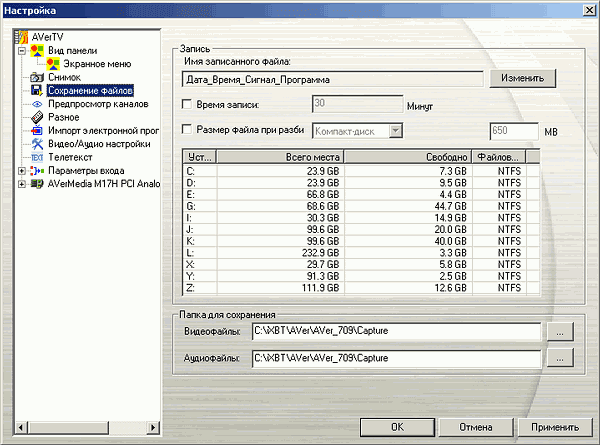600x445 pixels.
Task: Collapse the Вид панели tree node
Action: tap(22, 51)
